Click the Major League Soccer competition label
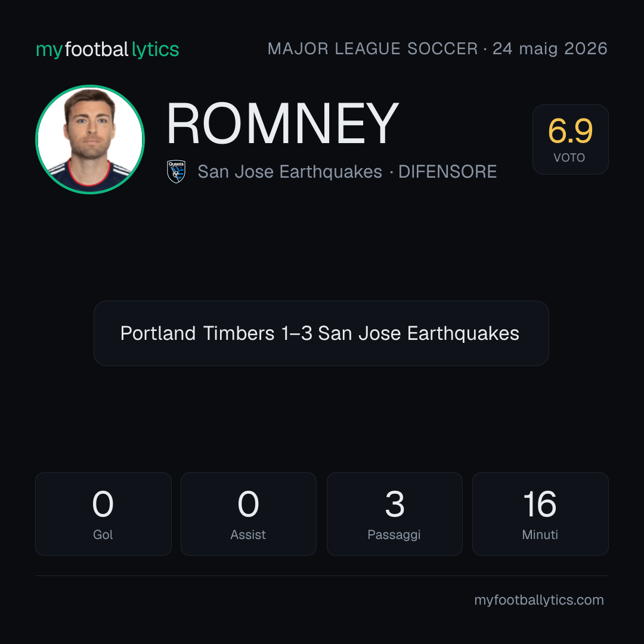644x644 pixels. tap(373, 49)
